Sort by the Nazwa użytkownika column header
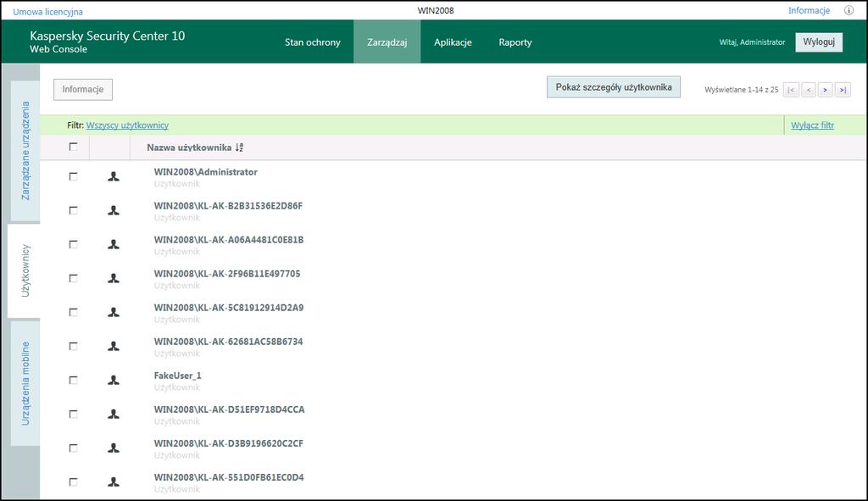The image size is (868, 501). click(x=189, y=148)
